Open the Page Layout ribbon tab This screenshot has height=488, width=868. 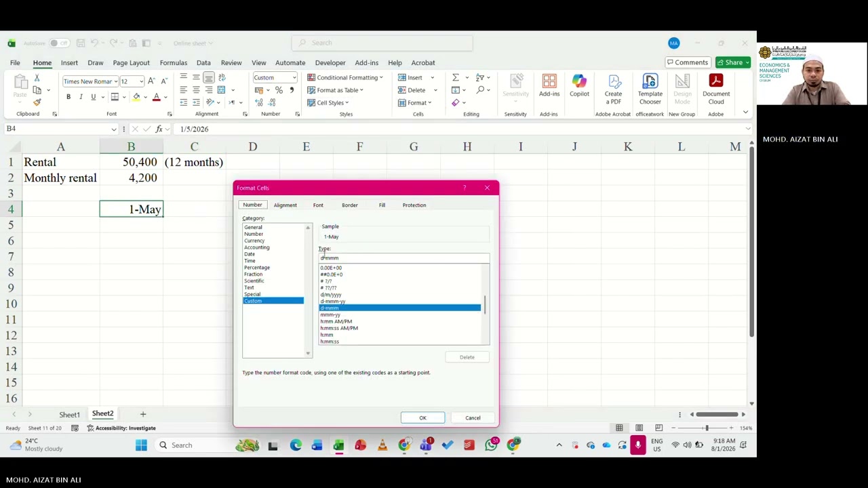[x=131, y=62]
